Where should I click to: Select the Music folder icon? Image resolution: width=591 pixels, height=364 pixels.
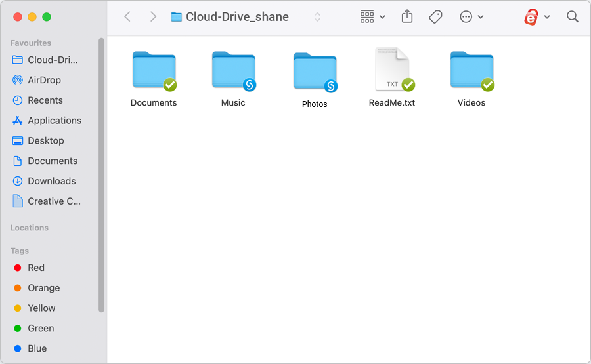pyautogui.click(x=234, y=70)
